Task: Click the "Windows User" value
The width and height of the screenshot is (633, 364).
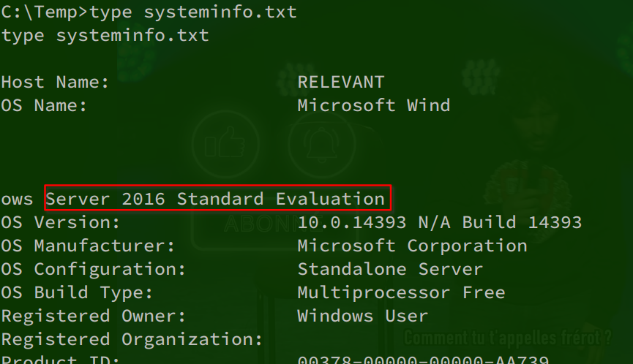Action: (362, 316)
